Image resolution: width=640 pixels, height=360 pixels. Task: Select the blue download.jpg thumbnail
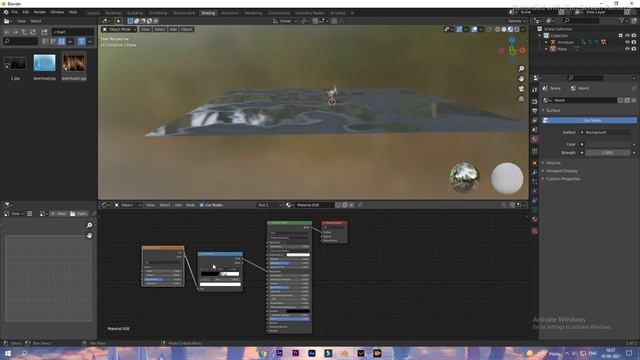click(x=44, y=63)
